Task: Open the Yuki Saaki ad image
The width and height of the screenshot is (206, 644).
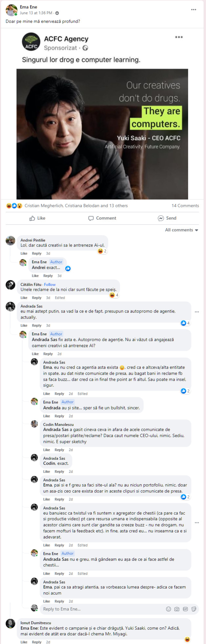Action: click(x=102, y=134)
